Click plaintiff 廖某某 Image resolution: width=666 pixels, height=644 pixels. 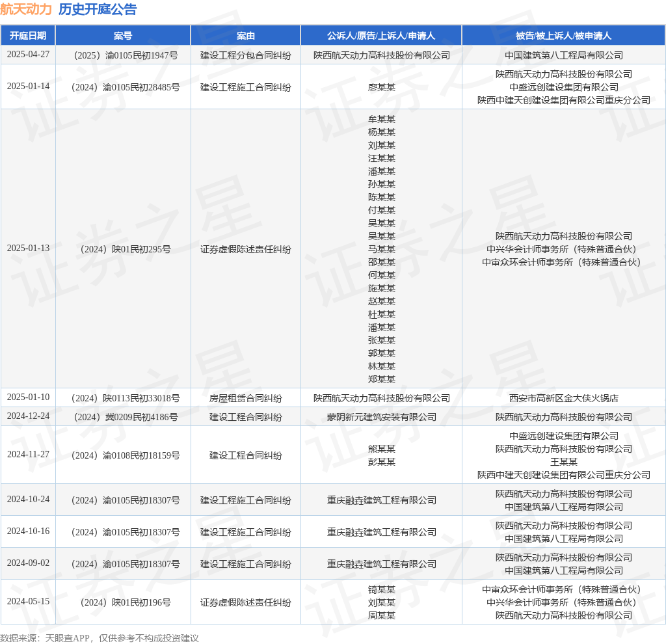click(381, 87)
